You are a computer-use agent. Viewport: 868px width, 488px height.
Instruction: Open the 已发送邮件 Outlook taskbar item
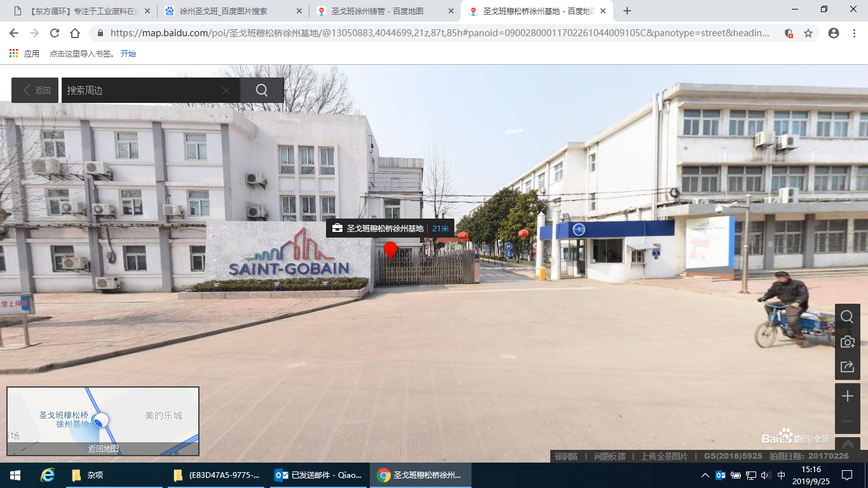[319, 475]
